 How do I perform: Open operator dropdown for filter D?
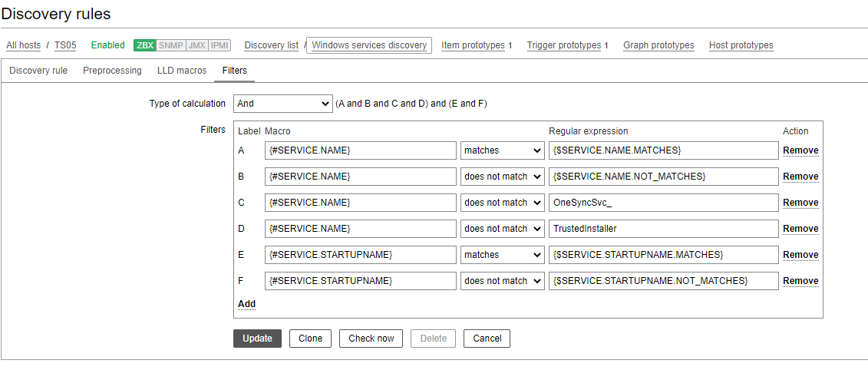point(503,229)
